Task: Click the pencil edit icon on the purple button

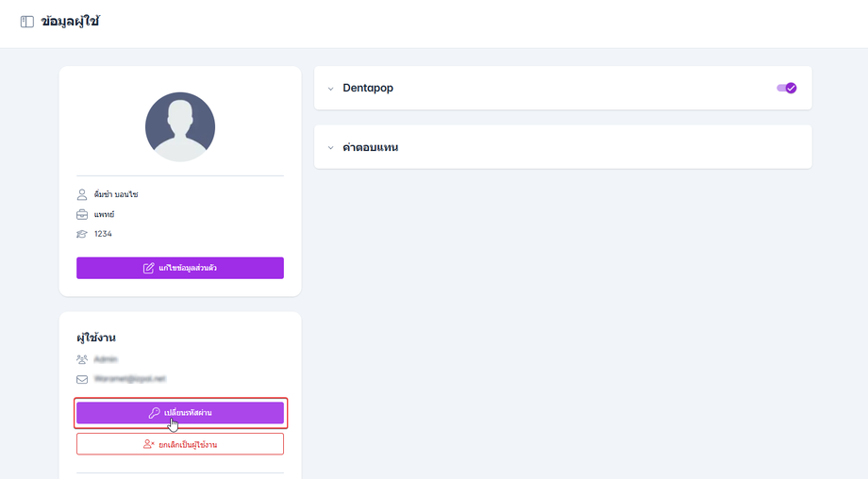Action: point(149,268)
